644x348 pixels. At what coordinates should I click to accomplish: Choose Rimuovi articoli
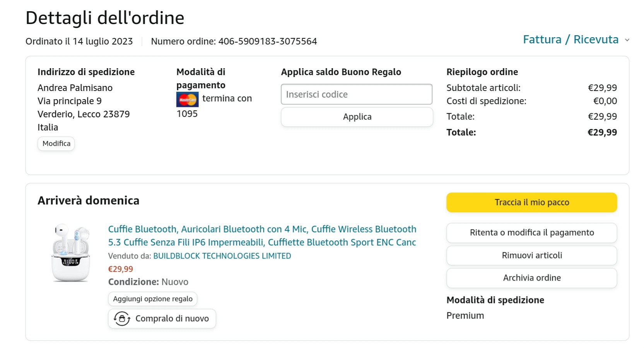[531, 255]
